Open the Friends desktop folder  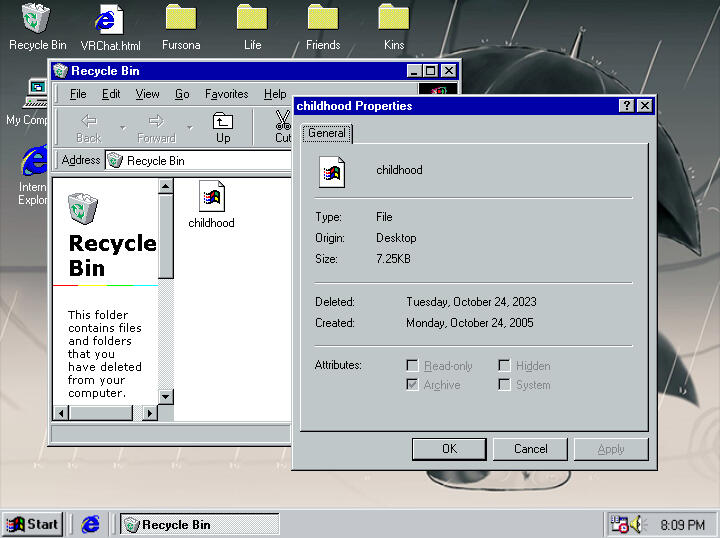pyautogui.click(x=323, y=19)
